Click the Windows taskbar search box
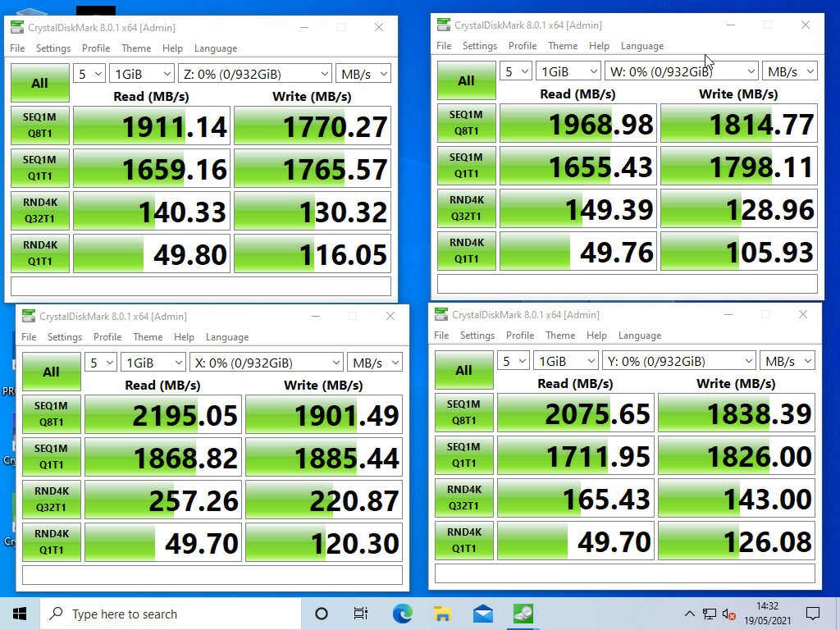The height and width of the screenshot is (630, 840). [171, 614]
